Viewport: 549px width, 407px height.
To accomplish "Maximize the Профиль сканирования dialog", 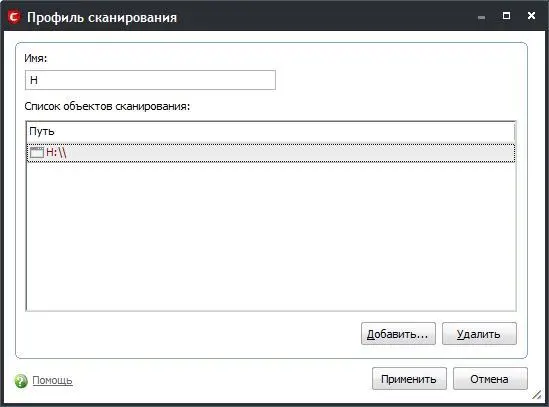I will (x=506, y=16).
